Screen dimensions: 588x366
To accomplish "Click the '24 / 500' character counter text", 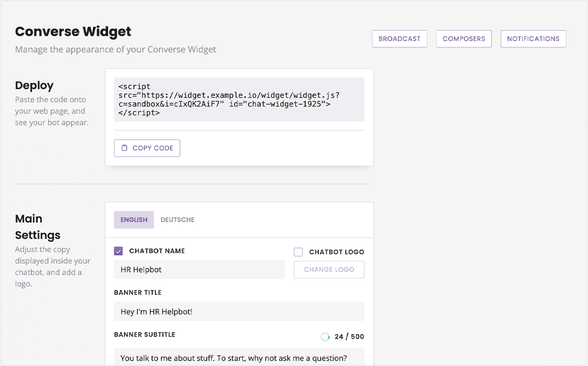I will 349,337.
